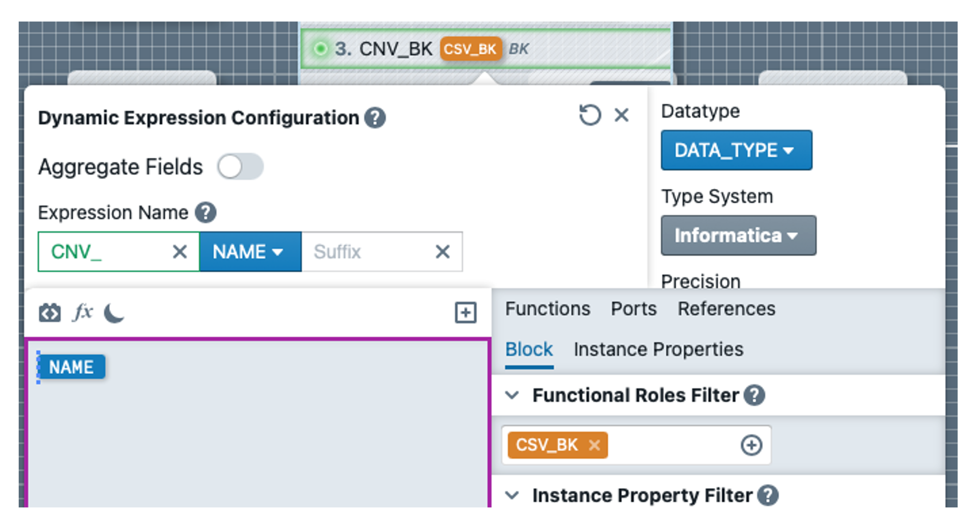Click the reset circular arrow icon
Image resolution: width=980 pixels, height=531 pixels.
coord(589,115)
